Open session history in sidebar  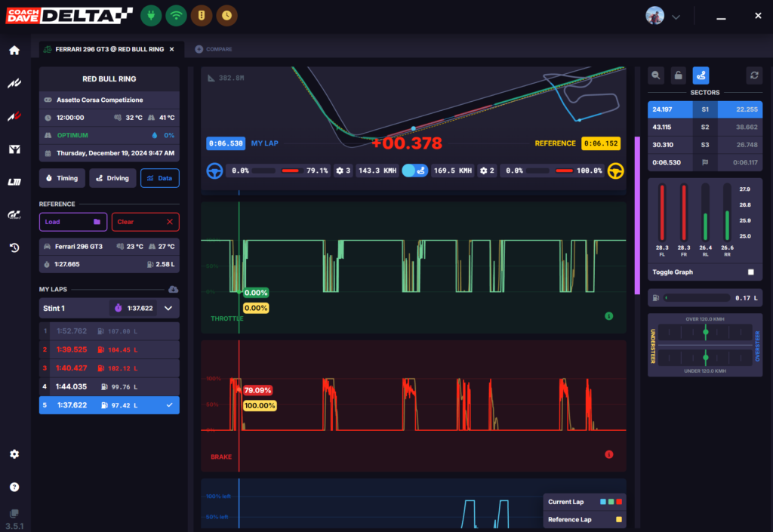click(14, 248)
